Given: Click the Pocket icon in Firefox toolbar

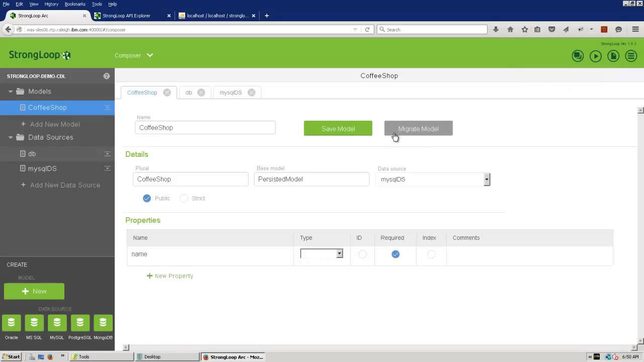Looking at the screenshot, I should point(552,30).
